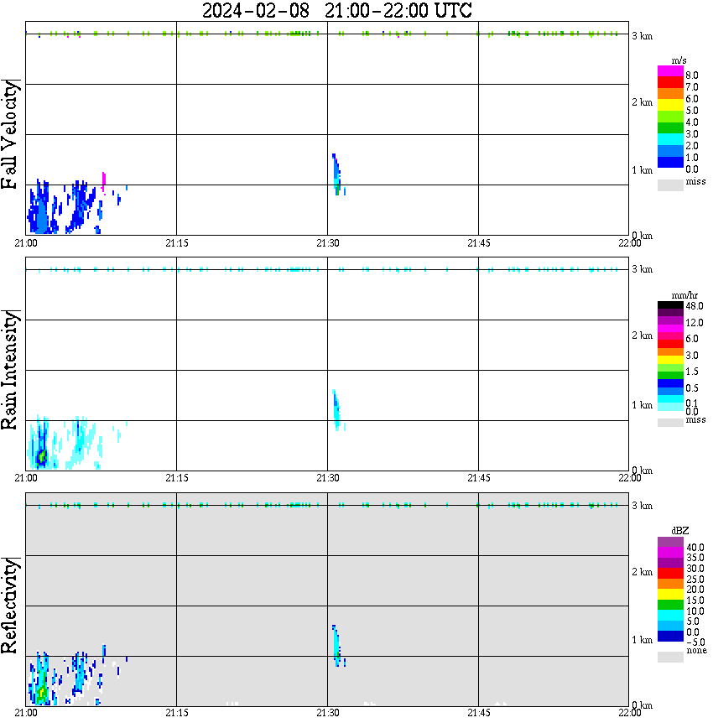Viewport: 713px width, 728px height.
Task: Click the 21:00-22:00 UTC time range in title
Action: pyautogui.click(x=398, y=10)
